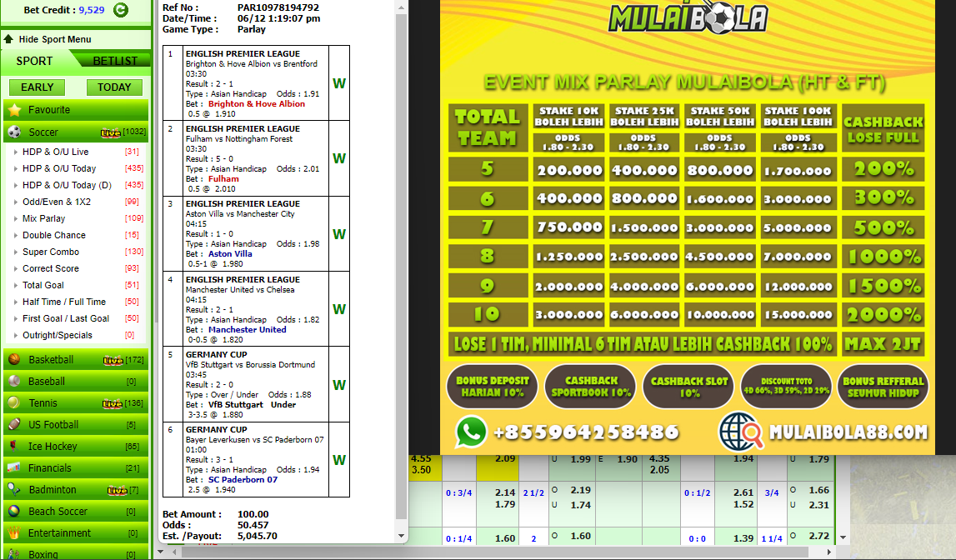Click the Bonus Deposit Harian 10% badge
Image resolution: width=956 pixels, height=560 pixels.
tap(492, 387)
